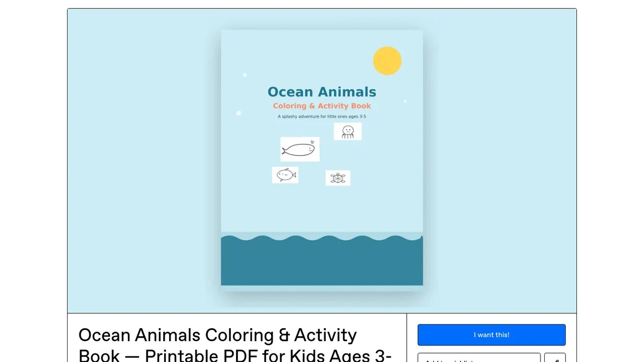Screen dimensions: 644x362
Task: Click the white bubble above the cover title
Action: click(x=245, y=75)
